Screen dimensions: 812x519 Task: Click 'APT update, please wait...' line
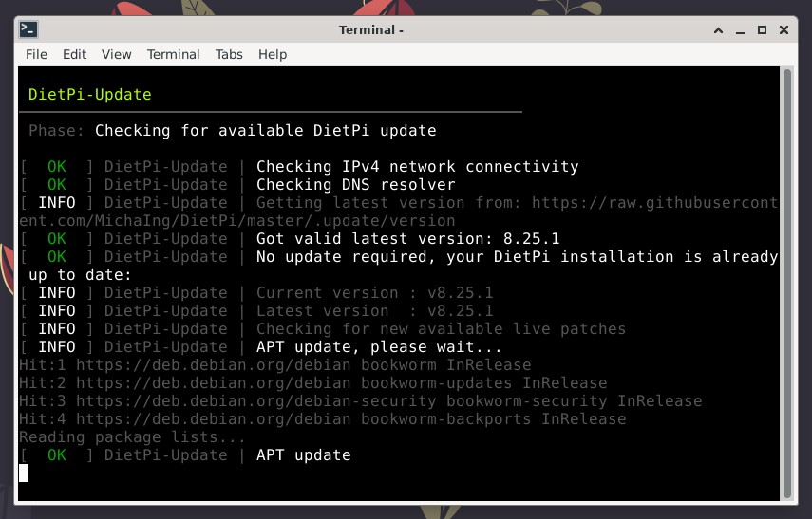point(379,346)
